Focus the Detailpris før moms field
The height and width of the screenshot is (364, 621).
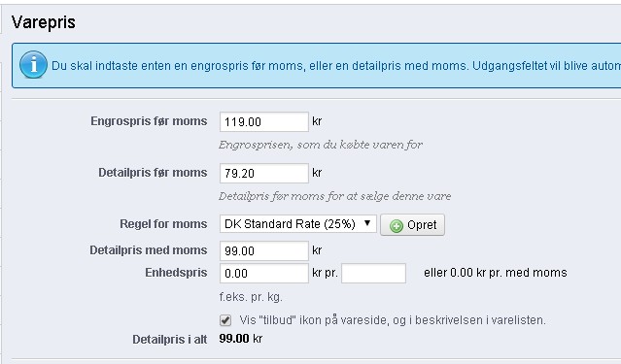(x=264, y=173)
